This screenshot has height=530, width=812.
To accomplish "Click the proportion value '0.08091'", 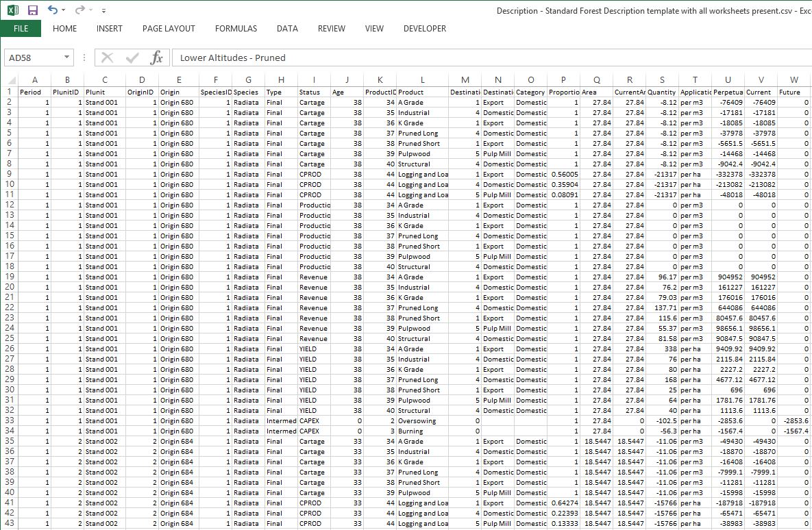I will tap(563, 195).
